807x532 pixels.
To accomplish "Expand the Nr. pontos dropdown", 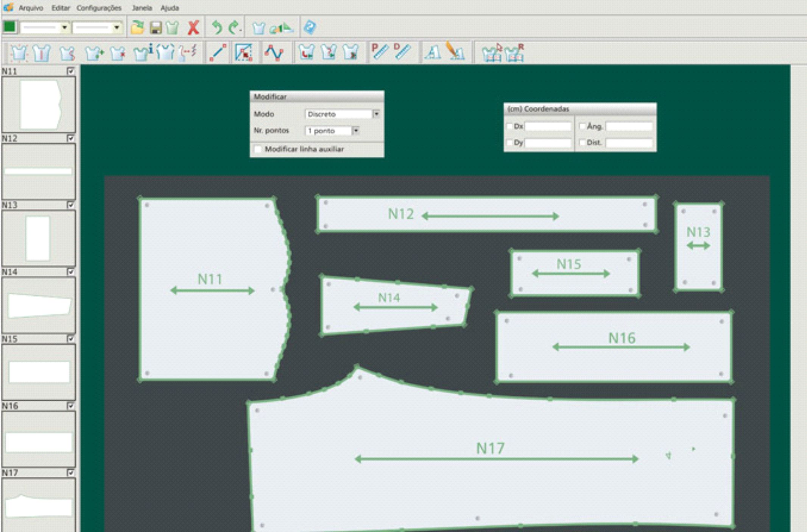I will click(x=355, y=131).
